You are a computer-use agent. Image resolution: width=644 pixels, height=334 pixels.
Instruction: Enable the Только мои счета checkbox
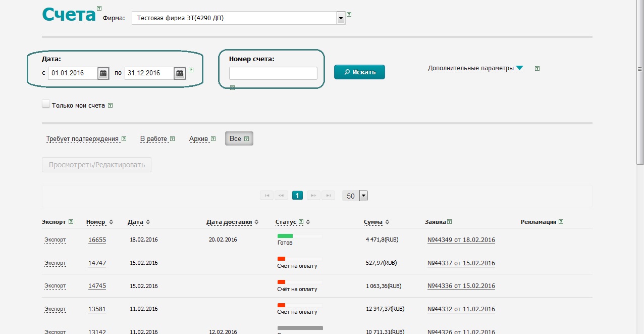pyautogui.click(x=46, y=104)
